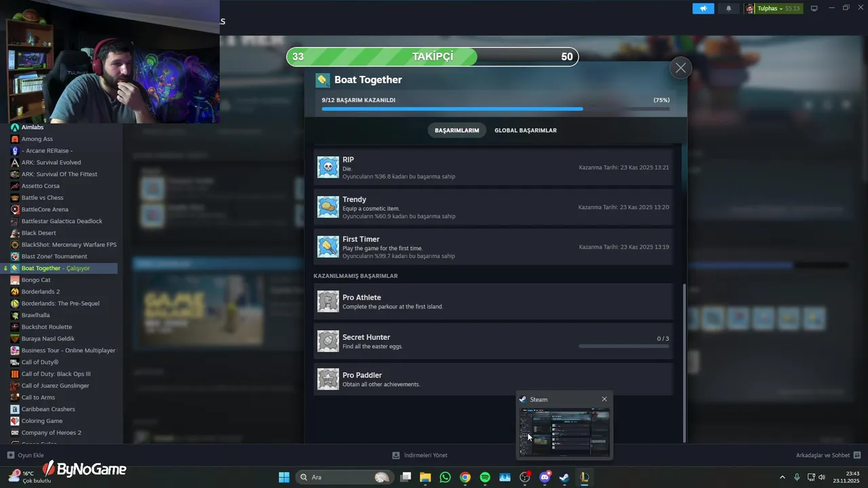Click the KAZANILMAMIŞ BAŞARIMLAR section header

tap(355, 276)
